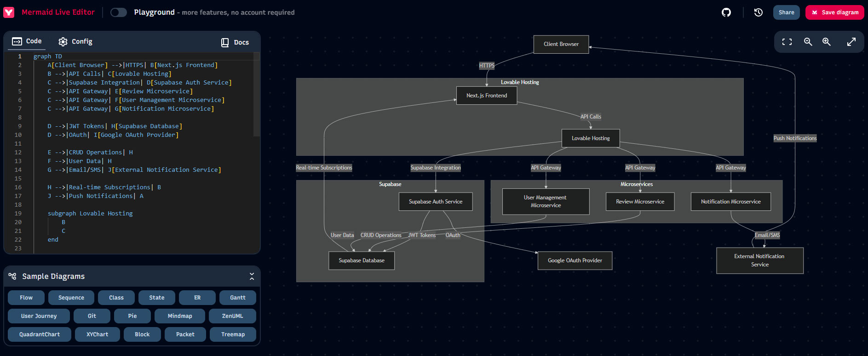The width and height of the screenshot is (868, 356).
Task: Open the version history clock icon
Action: click(x=759, y=12)
